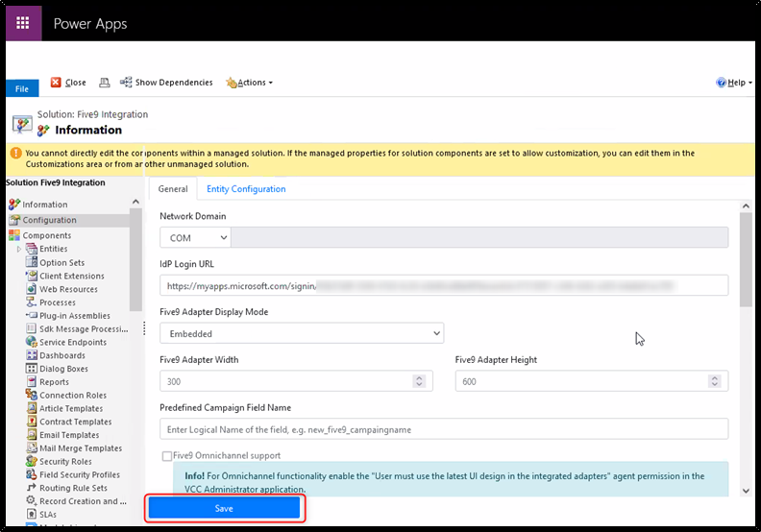Select SLAs in the tree
The width and height of the screenshot is (761, 532).
pyautogui.click(x=48, y=514)
